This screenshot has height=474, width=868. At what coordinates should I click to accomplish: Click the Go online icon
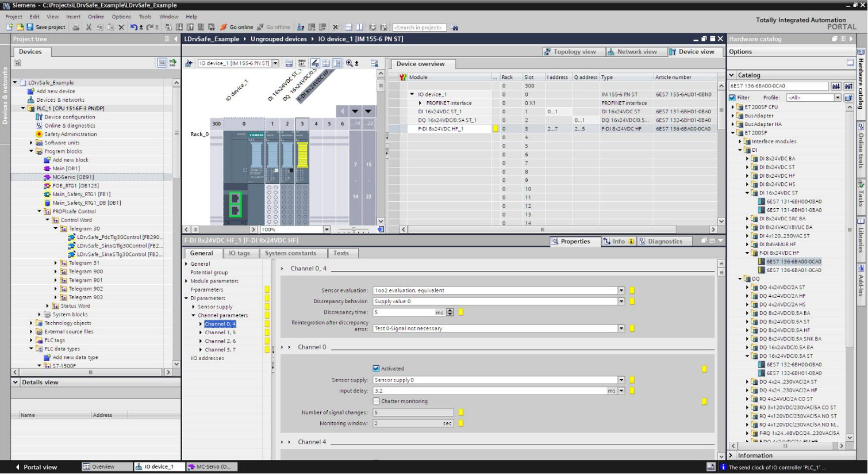click(224, 27)
